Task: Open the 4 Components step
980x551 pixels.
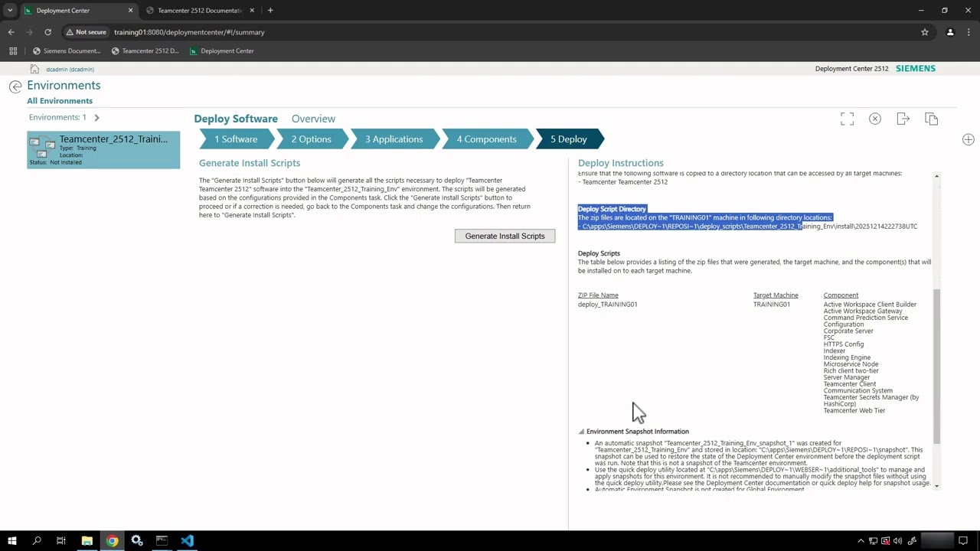Action: pyautogui.click(x=487, y=139)
